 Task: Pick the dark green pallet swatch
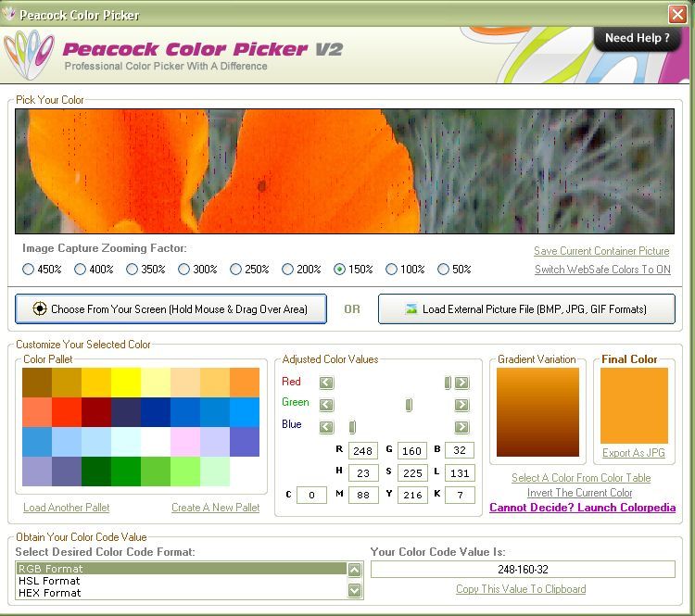[x=96, y=471]
